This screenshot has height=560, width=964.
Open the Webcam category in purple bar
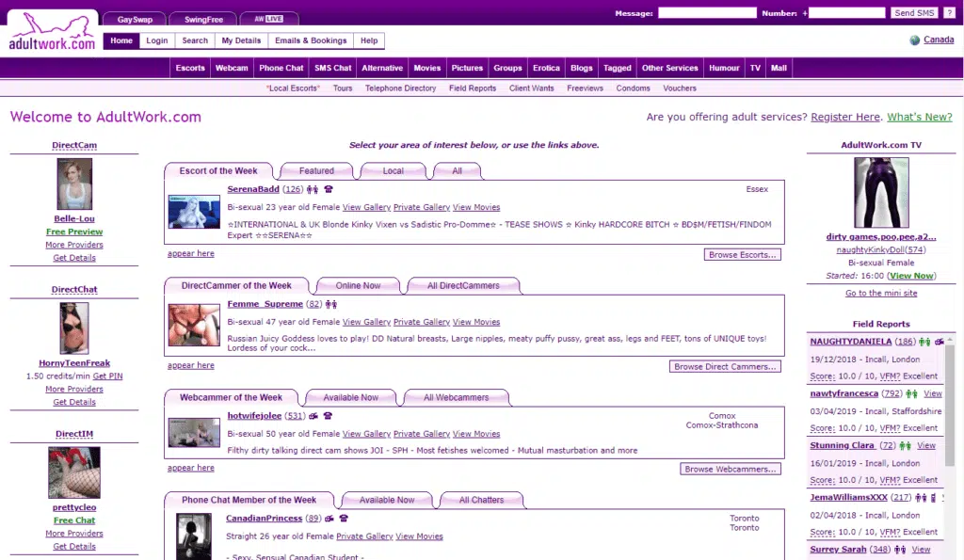point(232,68)
